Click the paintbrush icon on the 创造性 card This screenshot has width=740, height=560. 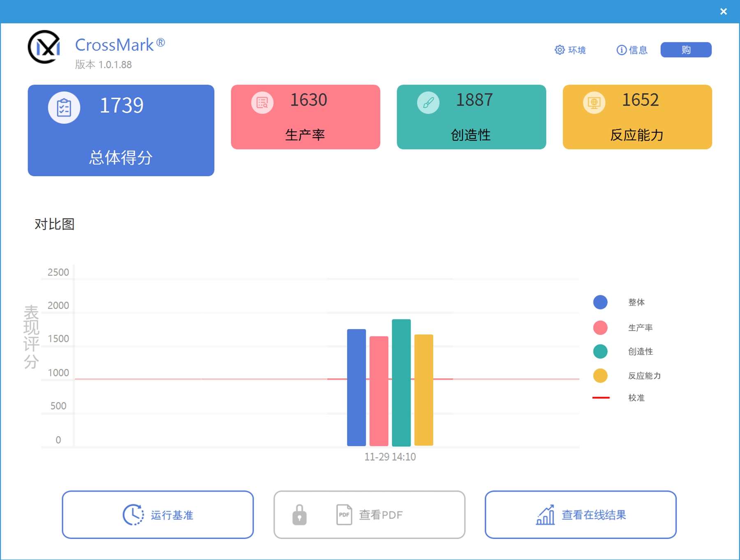[x=428, y=102]
